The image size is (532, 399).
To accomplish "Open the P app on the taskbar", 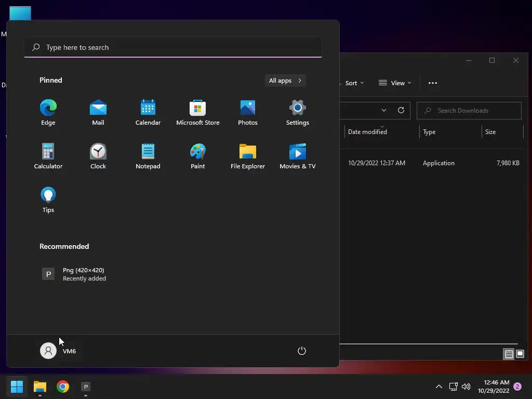I will tap(86, 387).
